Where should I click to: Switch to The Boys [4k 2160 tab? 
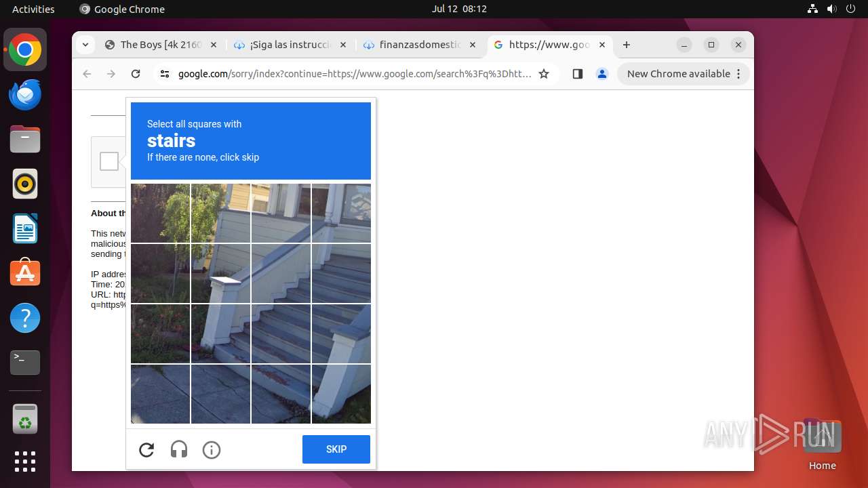coord(160,45)
